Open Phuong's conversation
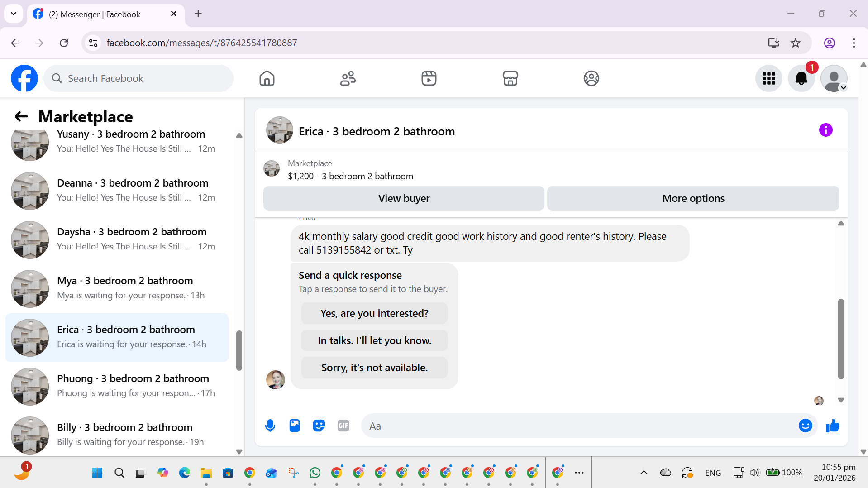868x488 pixels. (117, 386)
